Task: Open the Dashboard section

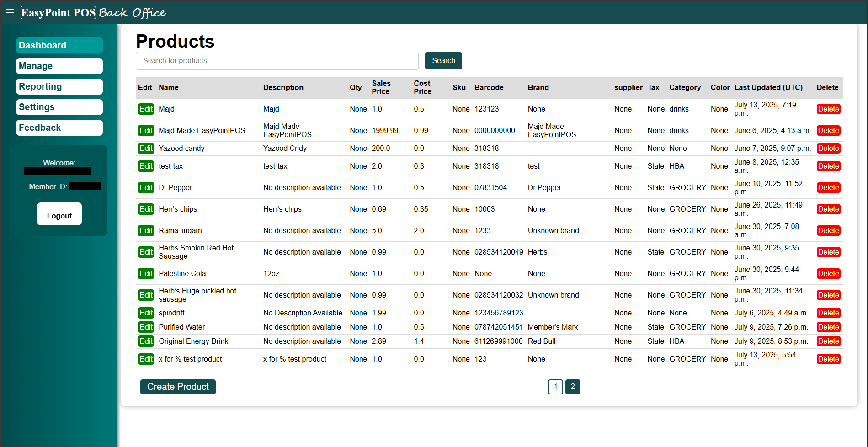Action: click(x=59, y=45)
